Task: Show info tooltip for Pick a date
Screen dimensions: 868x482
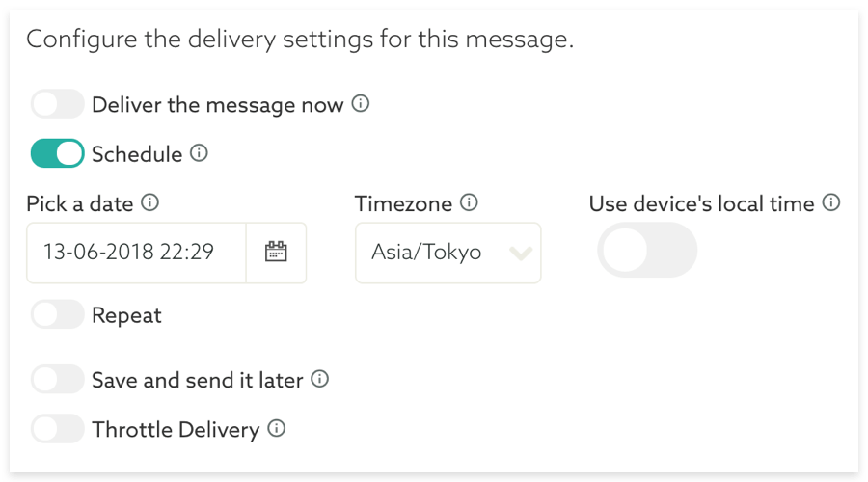Action: coord(149,203)
